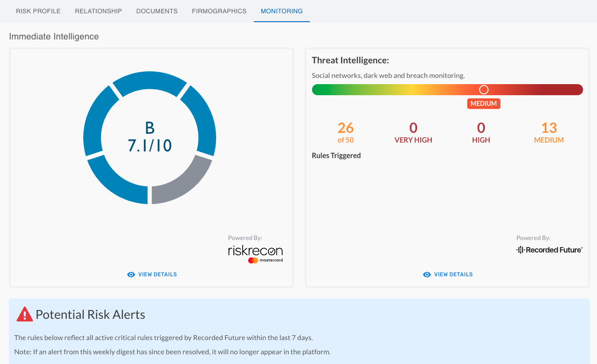Click the eye icon beside Threat Intelligence VIEW DETAILS

426,275
